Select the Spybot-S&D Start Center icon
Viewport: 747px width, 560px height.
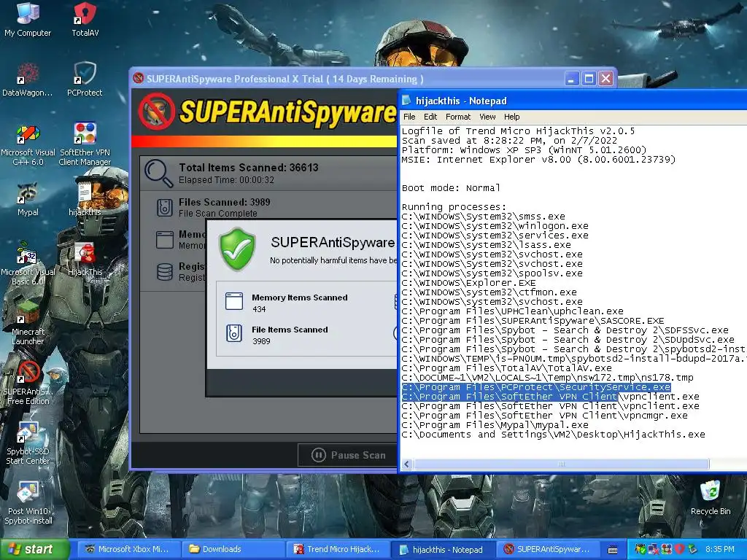pyautogui.click(x=28, y=443)
